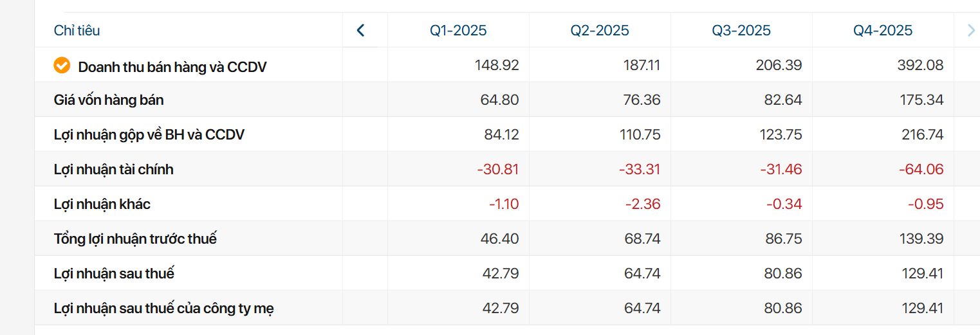Click the previous period left chevron arrow
The height and width of the screenshot is (335, 980).
tap(360, 30)
